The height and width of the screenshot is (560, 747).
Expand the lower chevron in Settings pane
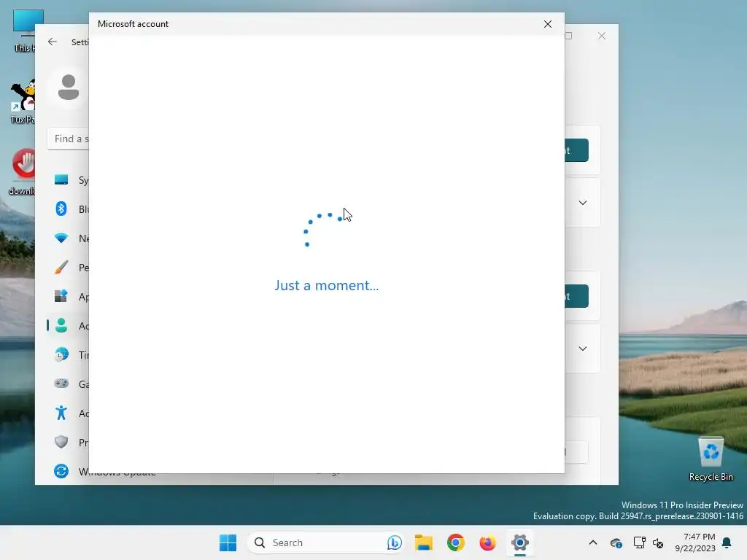pos(582,349)
